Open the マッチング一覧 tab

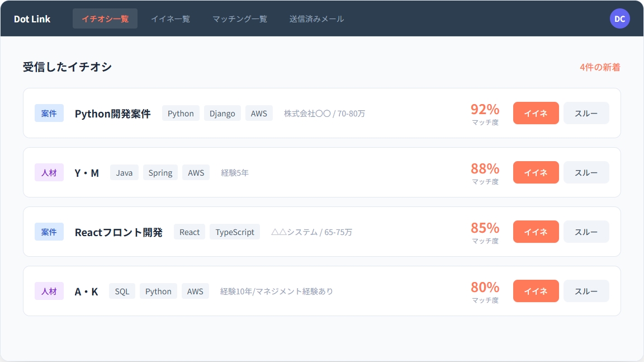239,18
